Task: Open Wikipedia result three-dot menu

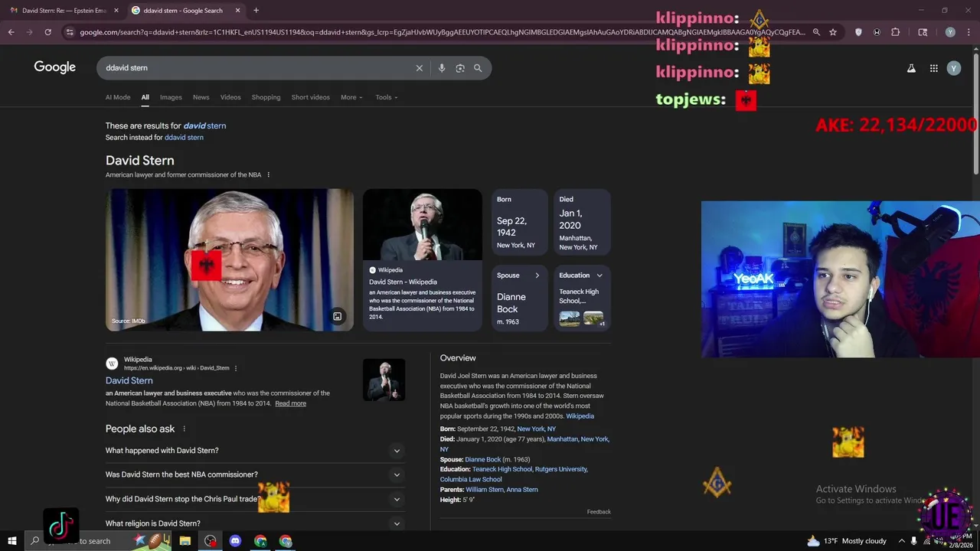Action: tap(236, 368)
